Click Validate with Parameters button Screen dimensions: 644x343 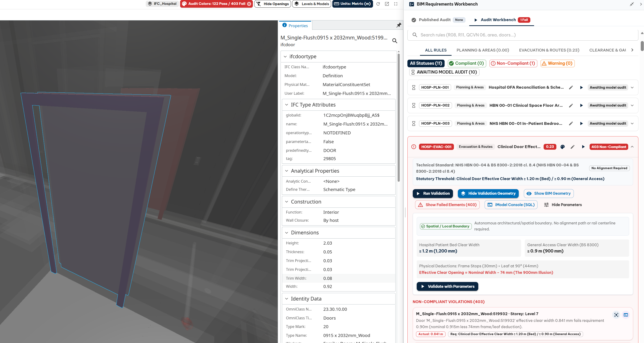coord(447,286)
